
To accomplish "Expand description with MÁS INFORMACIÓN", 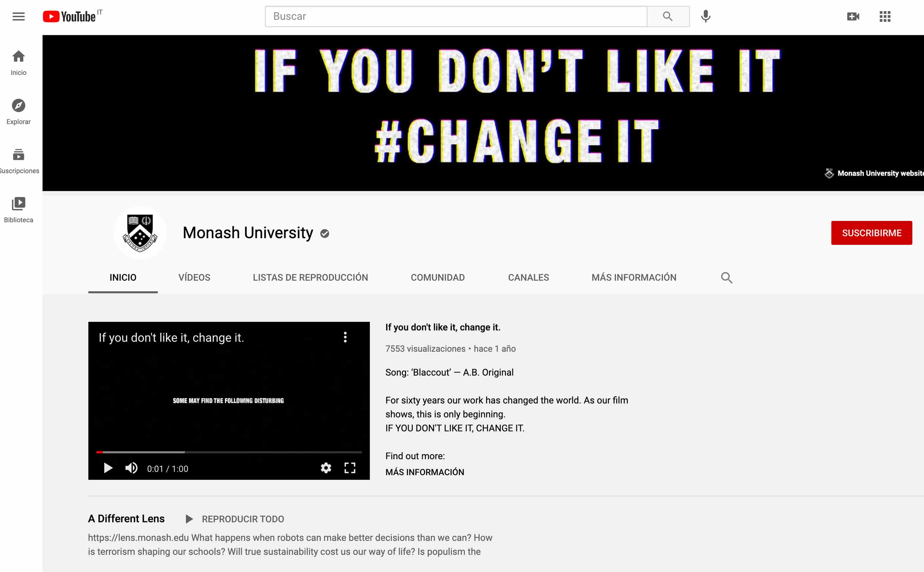I will click(x=425, y=472).
